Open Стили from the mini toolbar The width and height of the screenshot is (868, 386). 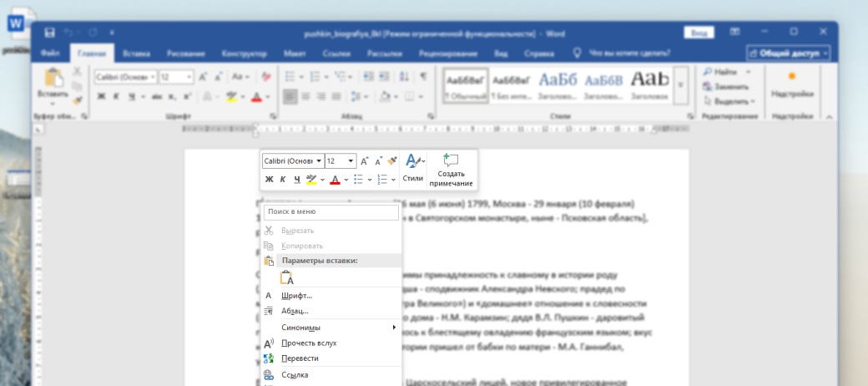[x=413, y=167]
